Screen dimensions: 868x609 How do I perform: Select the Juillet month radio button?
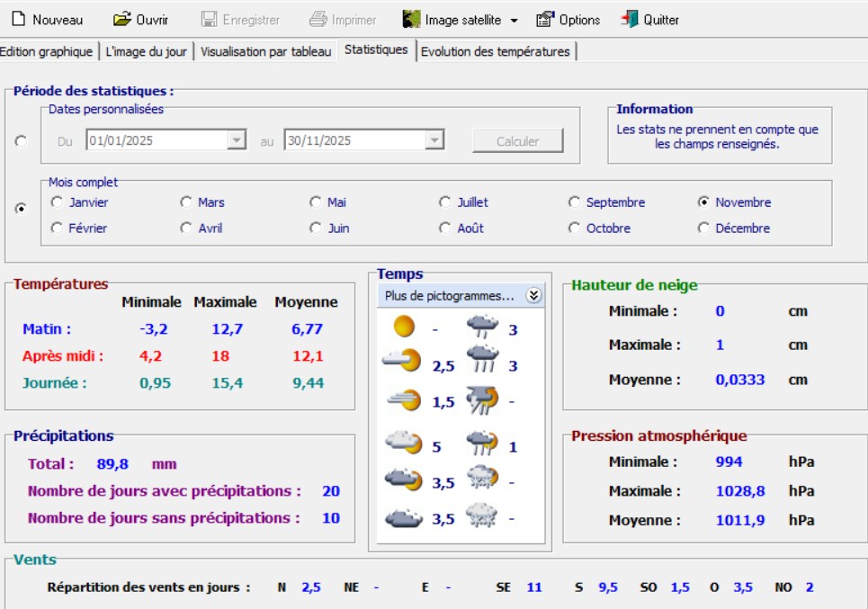[x=445, y=202]
